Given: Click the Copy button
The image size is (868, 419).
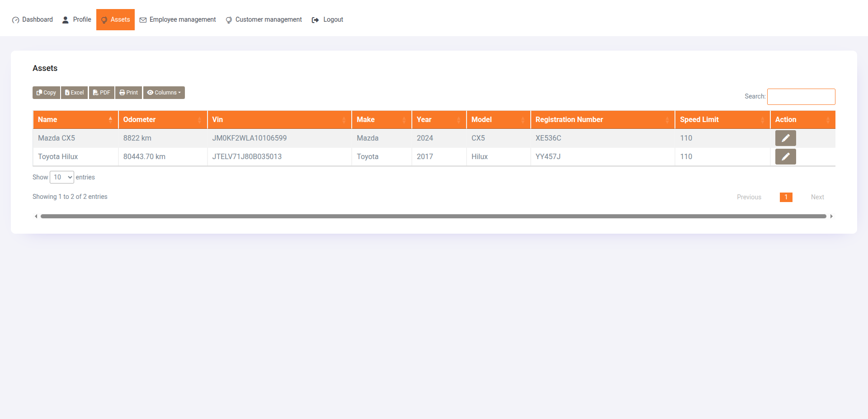Looking at the screenshot, I should pos(46,92).
